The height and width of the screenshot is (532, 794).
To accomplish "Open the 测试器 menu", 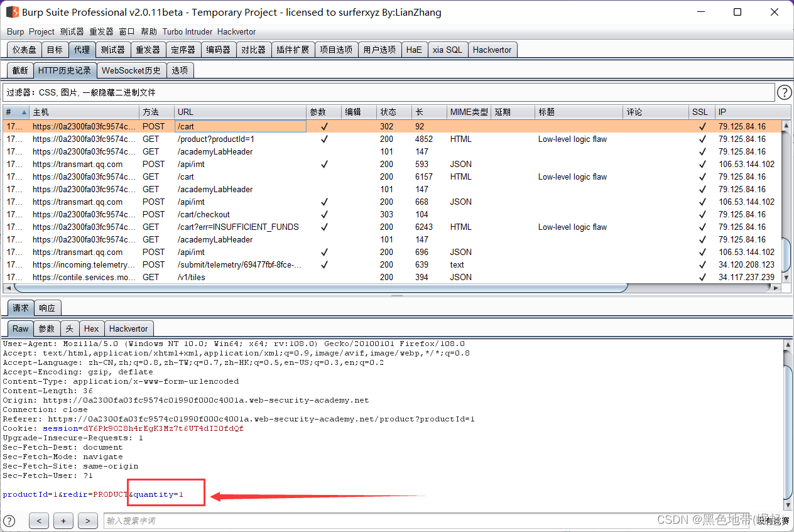I will tap(72, 31).
